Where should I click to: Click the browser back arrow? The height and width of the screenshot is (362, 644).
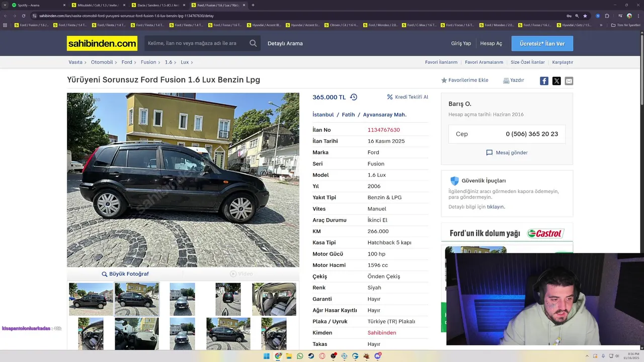[x=5, y=16]
